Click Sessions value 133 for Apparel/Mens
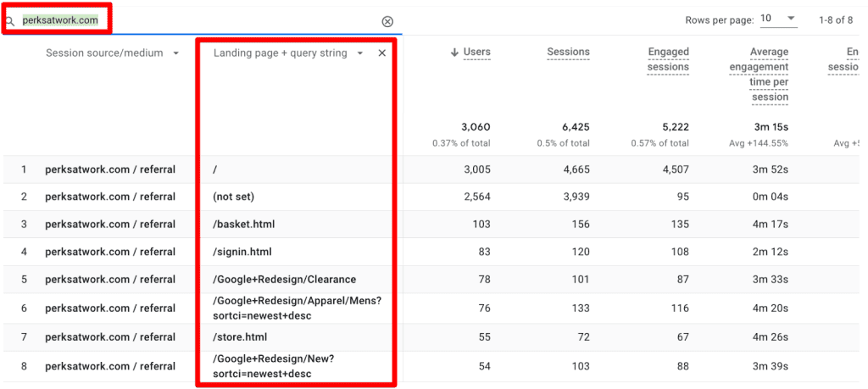The height and width of the screenshot is (389, 868). (x=581, y=308)
